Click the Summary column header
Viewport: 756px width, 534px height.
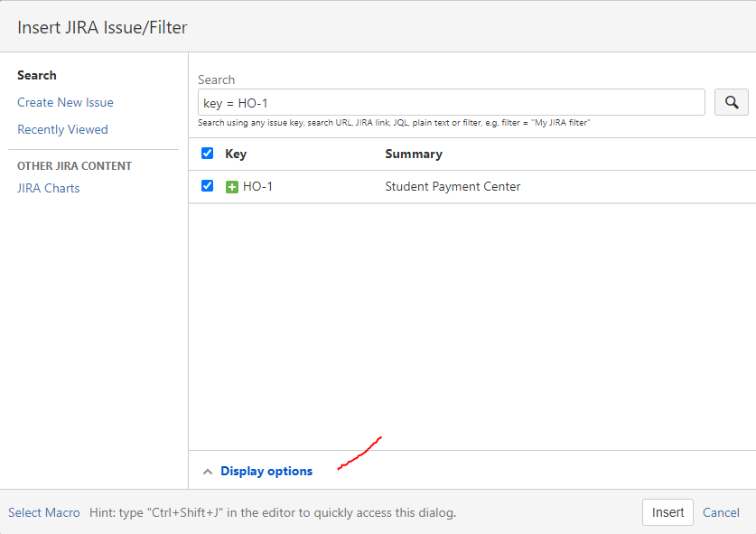(414, 154)
